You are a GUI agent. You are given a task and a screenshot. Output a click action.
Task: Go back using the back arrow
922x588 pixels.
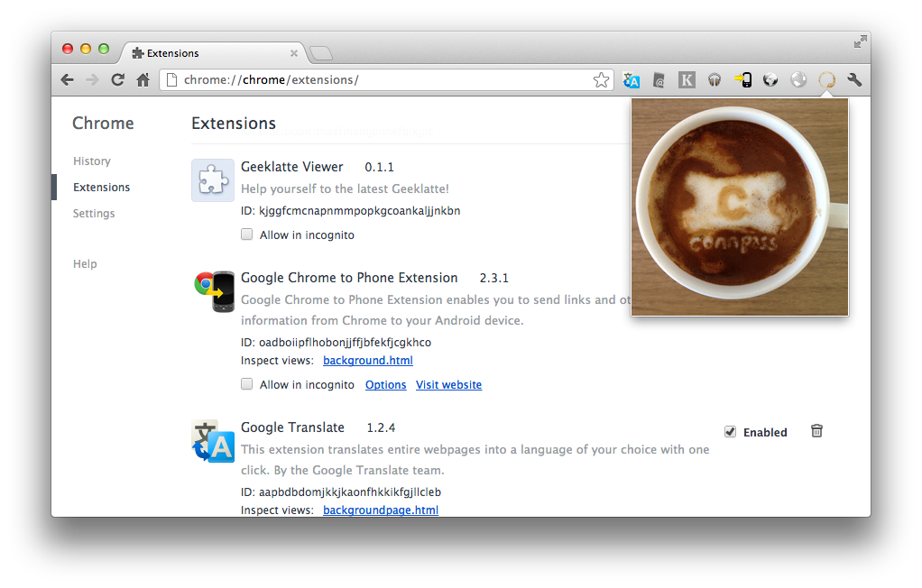pyautogui.click(x=67, y=80)
